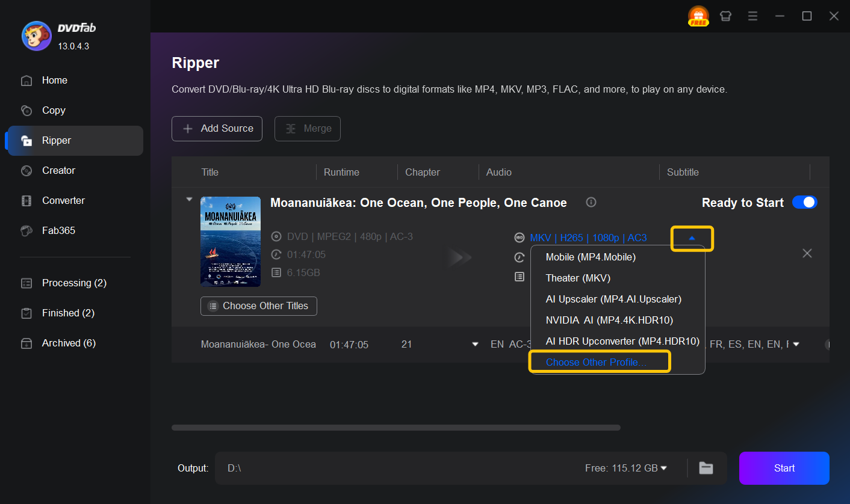Click the Add Source button
The height and width of the screenshot is (504, 850).
coord(217,129)
